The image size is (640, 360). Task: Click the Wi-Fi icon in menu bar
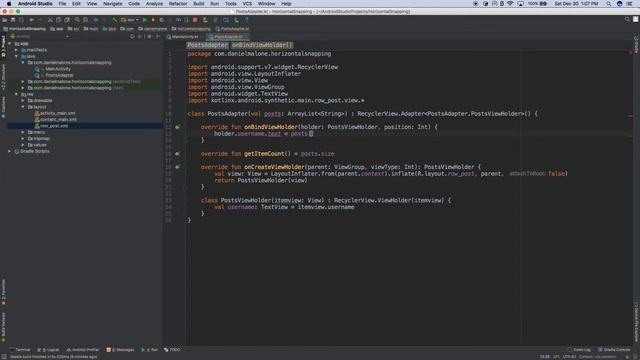click(x=510, y=4)
